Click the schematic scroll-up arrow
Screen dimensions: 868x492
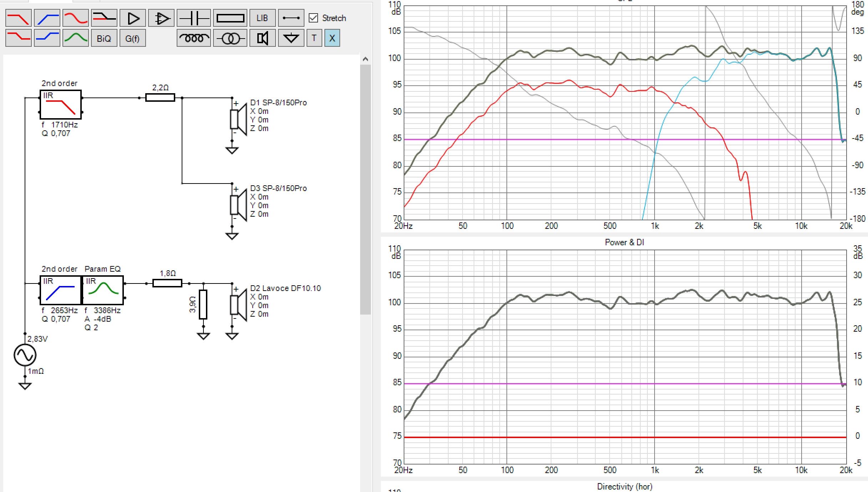[x=365, y=59]
